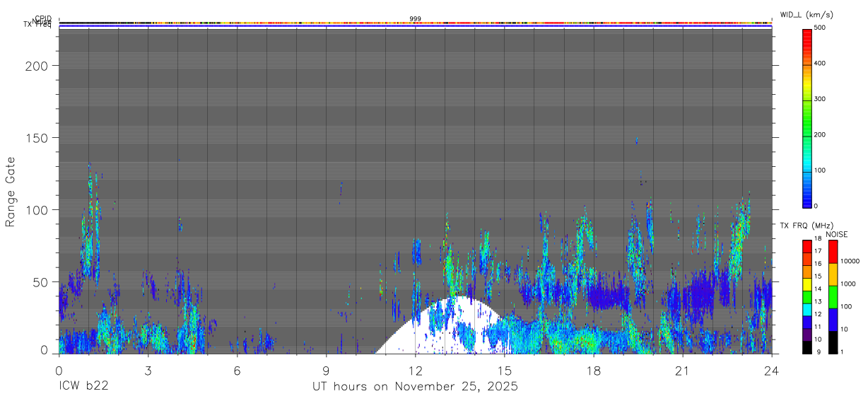Click the '12' hour tick on the UT axis

416,371
